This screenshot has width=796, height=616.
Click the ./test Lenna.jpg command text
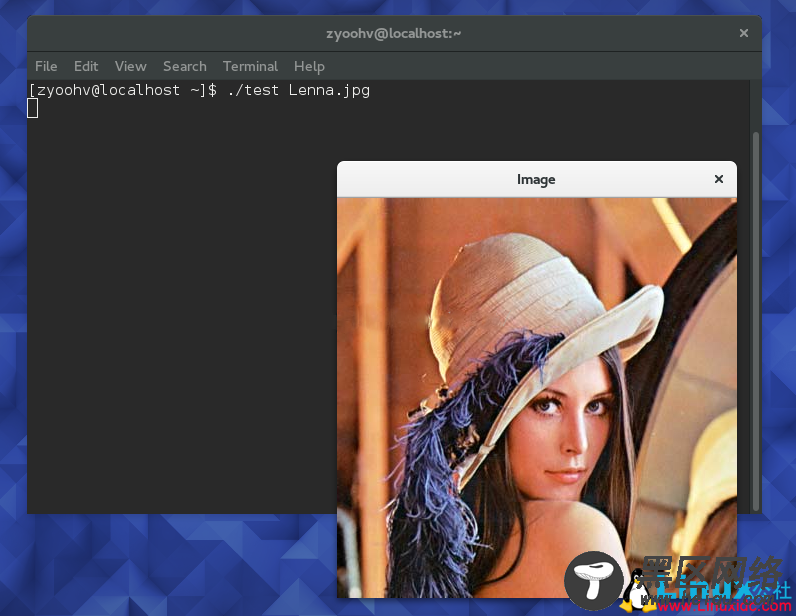(x=299, y=90)
